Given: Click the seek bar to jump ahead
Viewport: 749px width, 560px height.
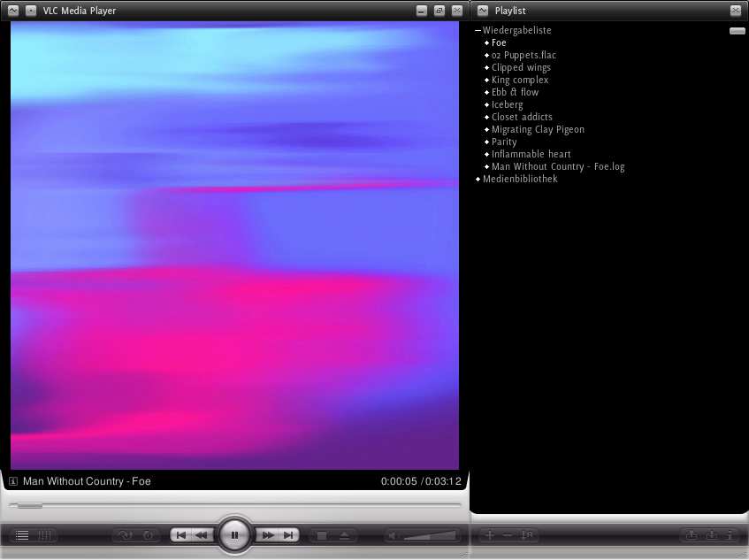Looking at the screenshot, I should point(265,505).
